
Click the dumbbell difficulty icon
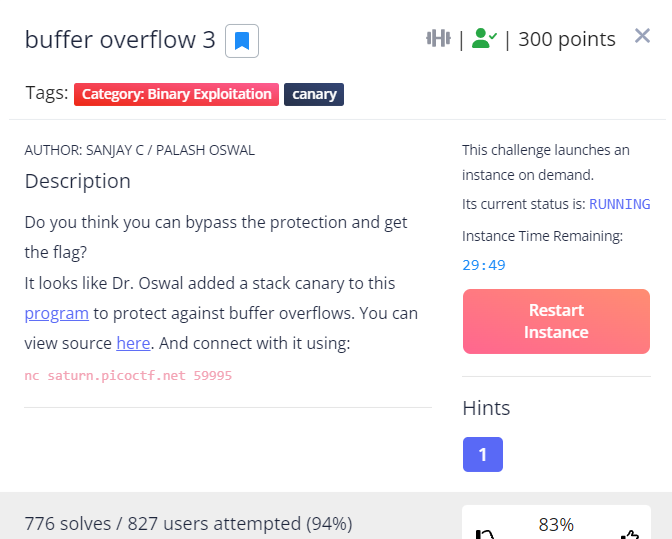click(x=438, y=39)
